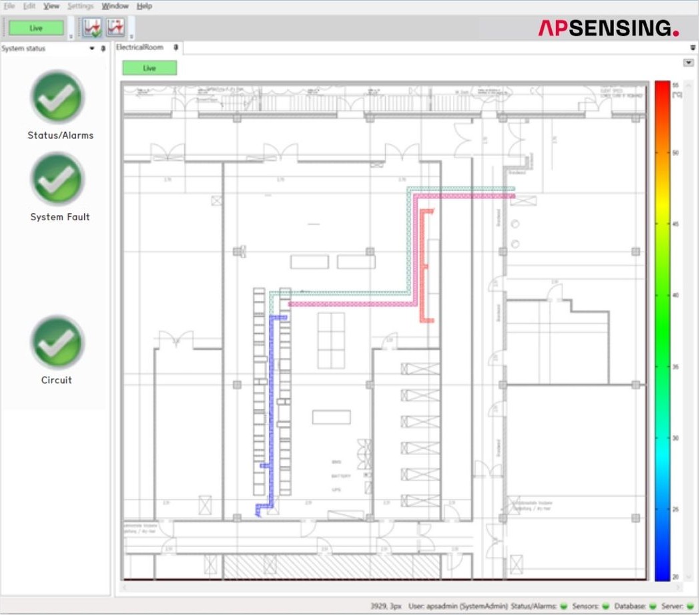Click the Database status indicator

653,606
